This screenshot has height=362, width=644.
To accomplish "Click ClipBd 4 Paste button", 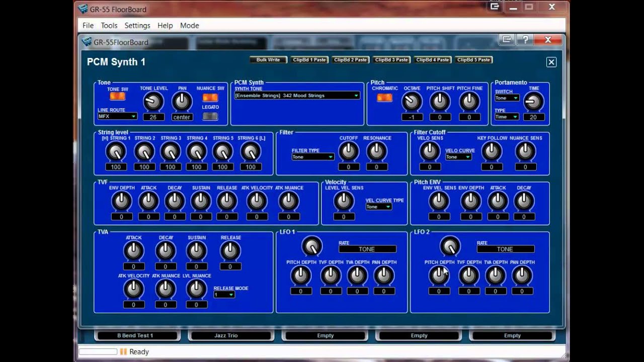I will (x=433, y=60).
